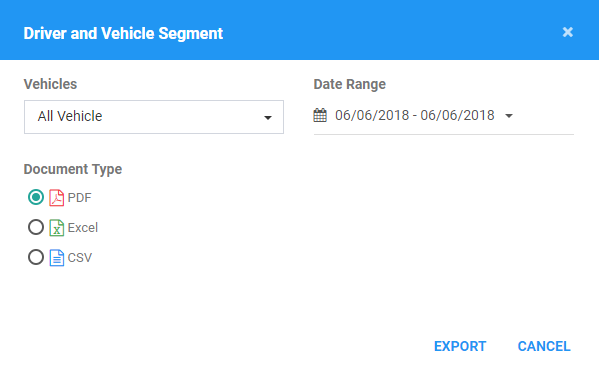Click the EXPORT button

tap(460, 346)
